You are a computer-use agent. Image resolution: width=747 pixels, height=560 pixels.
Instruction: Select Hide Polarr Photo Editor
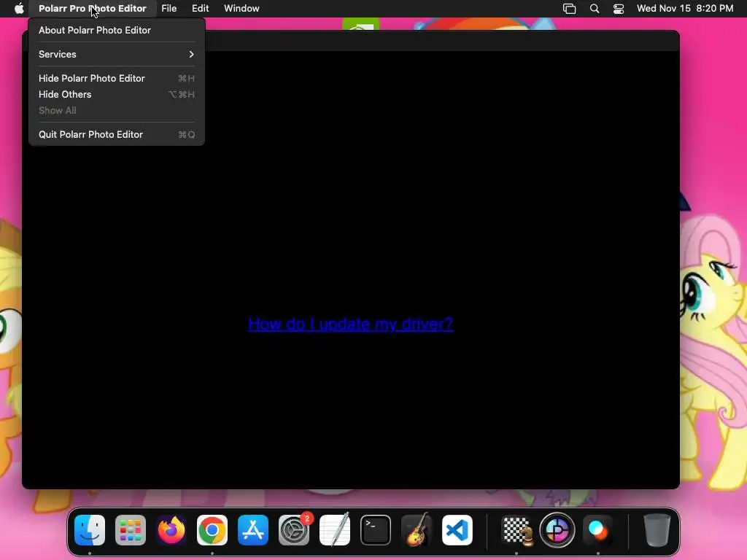coord(117,78)
